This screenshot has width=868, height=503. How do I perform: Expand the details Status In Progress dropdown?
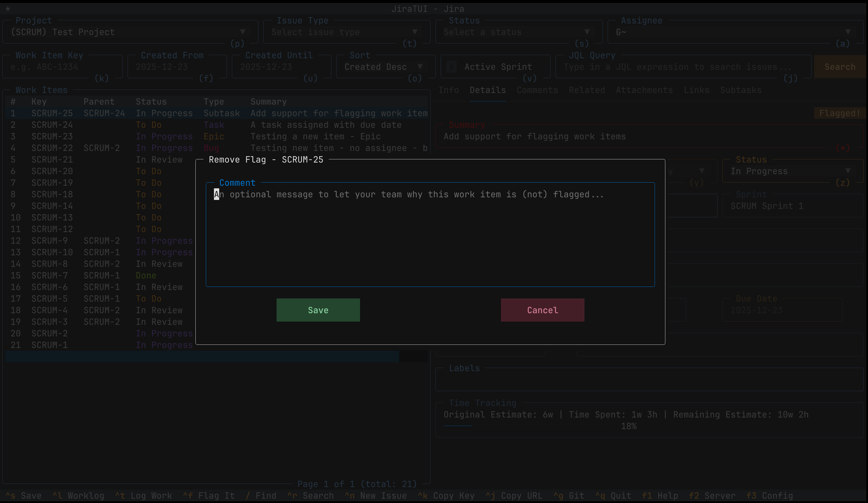793,171
